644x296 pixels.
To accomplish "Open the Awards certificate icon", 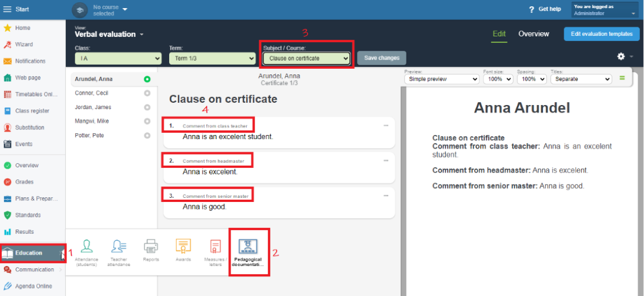I will [x=183, y=245].
